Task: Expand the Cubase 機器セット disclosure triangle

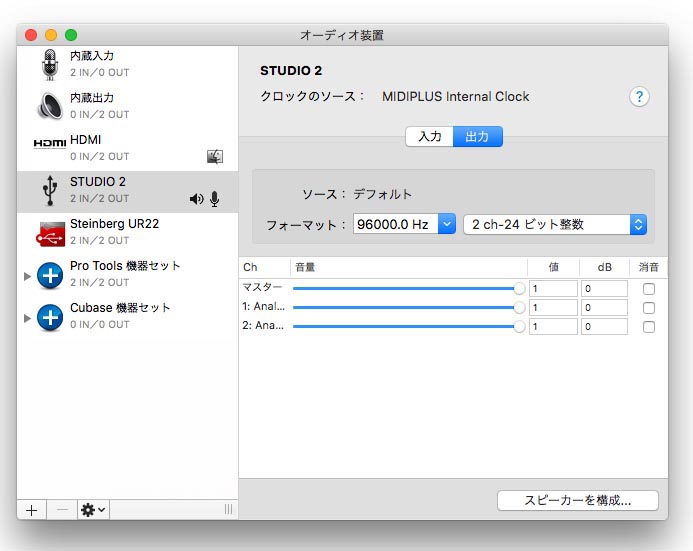Action: point(27,318)
